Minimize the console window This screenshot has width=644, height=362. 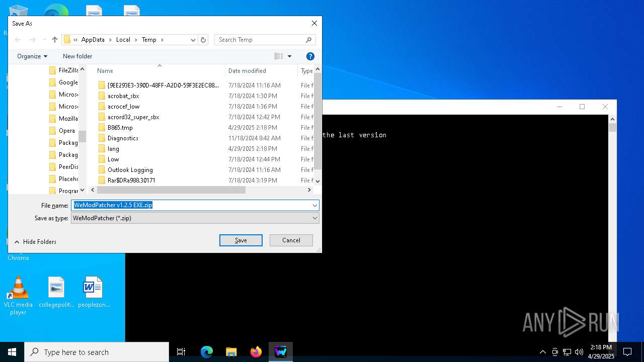click(x=559, y=107)
